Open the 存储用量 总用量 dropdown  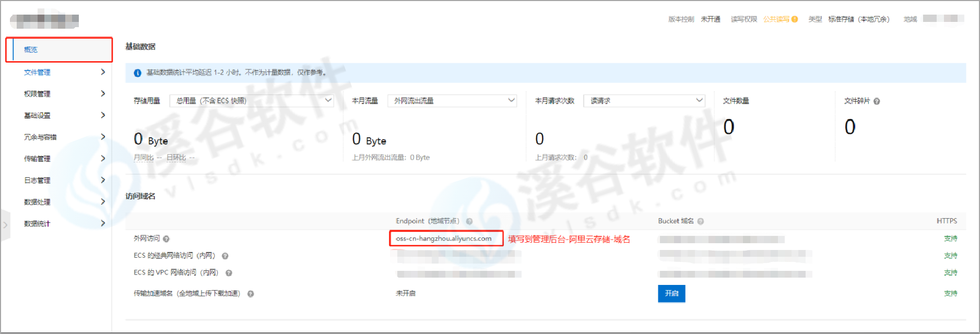pyautogui.click(x=252, y=101)
